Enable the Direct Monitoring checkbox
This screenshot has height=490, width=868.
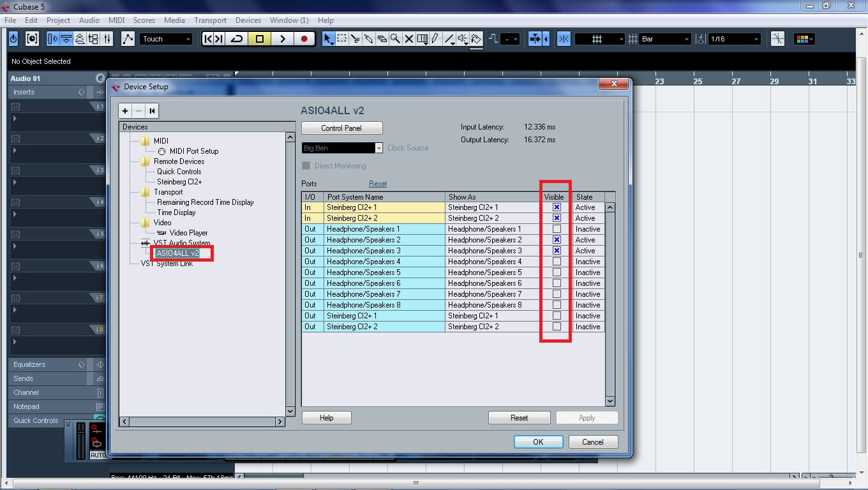[306, 166]
